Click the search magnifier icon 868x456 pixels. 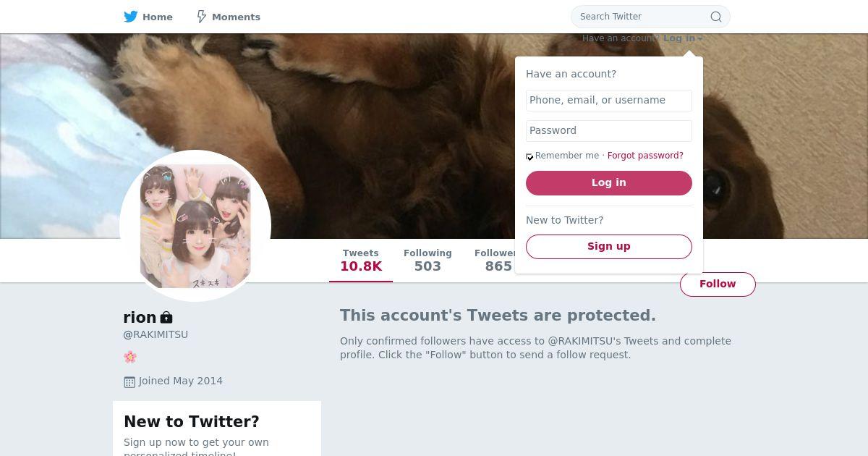(715, 17)
